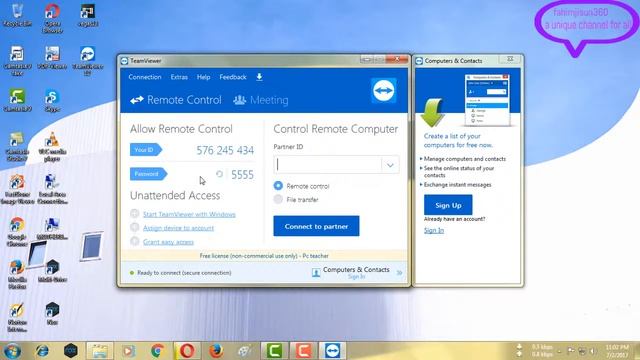Click the TeamViewer icon in the taskbar
The height and width of the screenshot is (360, 640).
(332, 351)
